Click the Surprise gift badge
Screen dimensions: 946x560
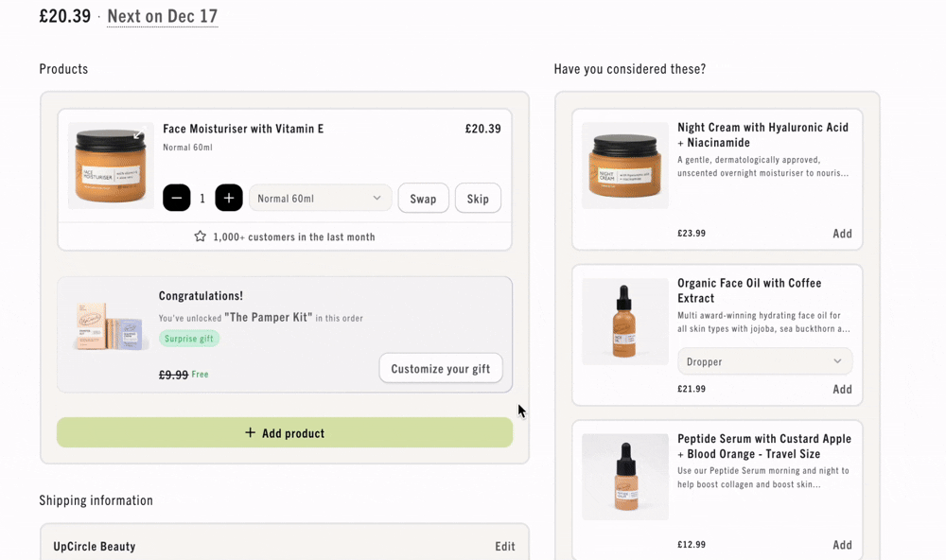coord(189,339)
